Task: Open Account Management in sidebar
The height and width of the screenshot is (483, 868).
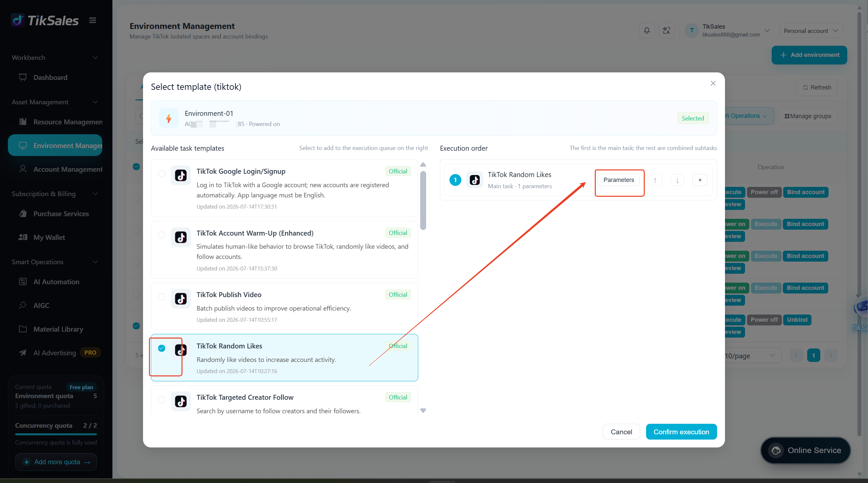Action: click(x=55, y=169)
